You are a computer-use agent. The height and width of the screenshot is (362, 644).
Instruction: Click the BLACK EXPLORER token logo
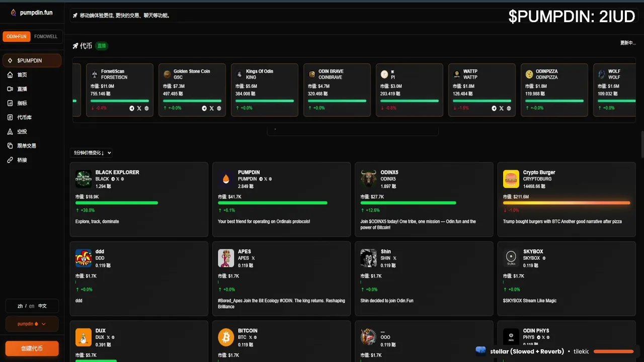[x=84, y=179]
